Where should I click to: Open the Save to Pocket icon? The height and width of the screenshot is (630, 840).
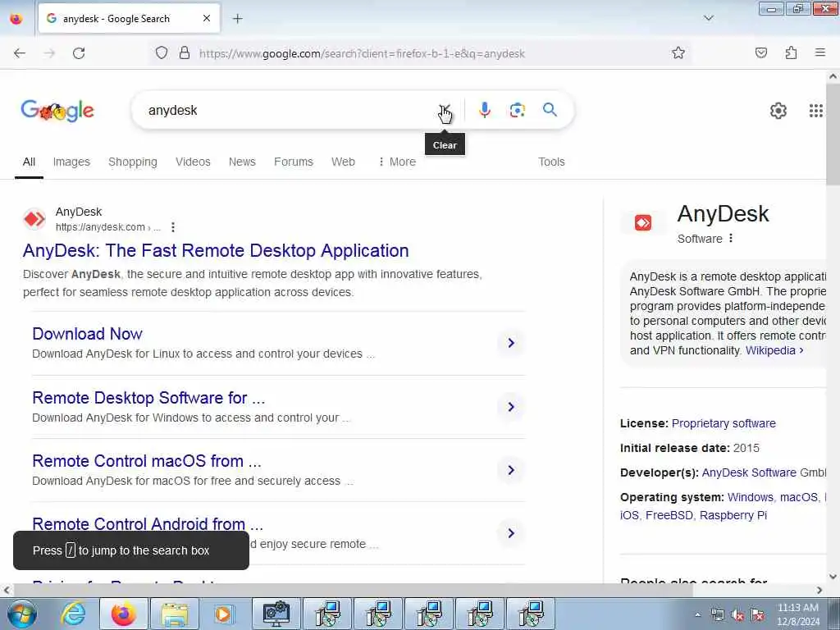click(x=761, y=52)
